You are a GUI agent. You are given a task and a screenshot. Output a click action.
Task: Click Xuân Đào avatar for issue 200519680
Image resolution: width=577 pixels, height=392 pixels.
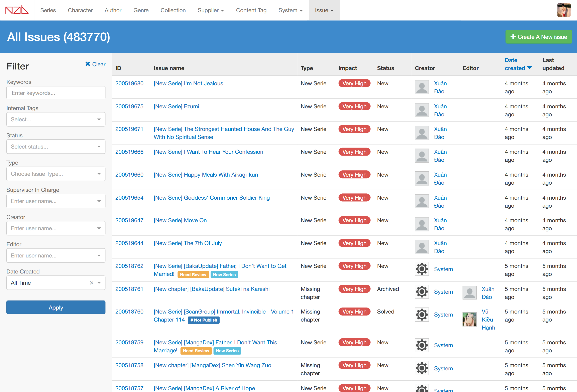click(x=422, y=87)
